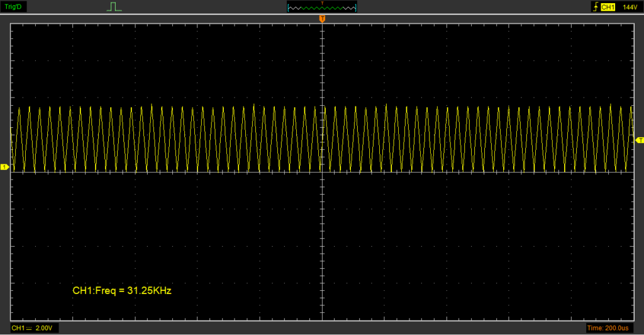Click the Trig'D trigger status indicator
644x335 pixels.
click(x=13, y=7)
